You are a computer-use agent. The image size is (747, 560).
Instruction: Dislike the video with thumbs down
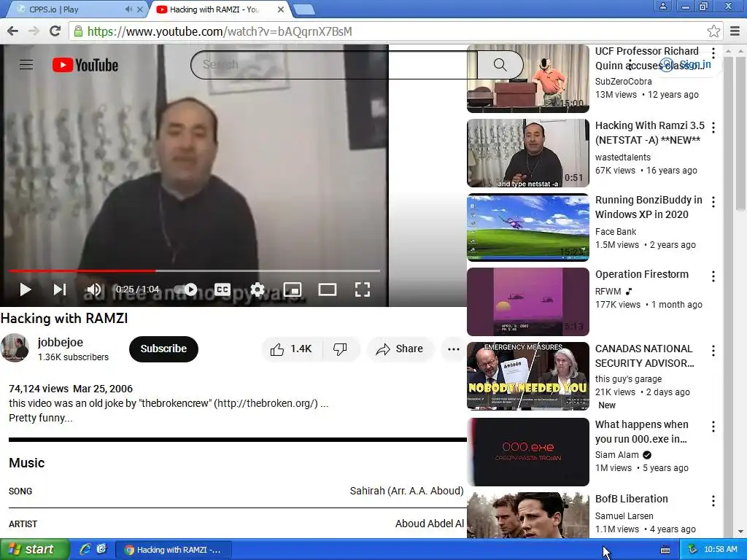[340, 349]
